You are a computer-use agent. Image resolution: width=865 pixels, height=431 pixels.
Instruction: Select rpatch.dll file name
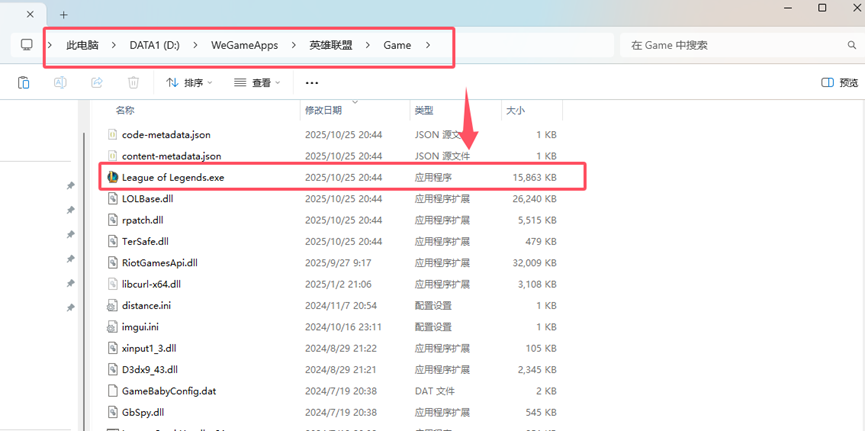142,220
